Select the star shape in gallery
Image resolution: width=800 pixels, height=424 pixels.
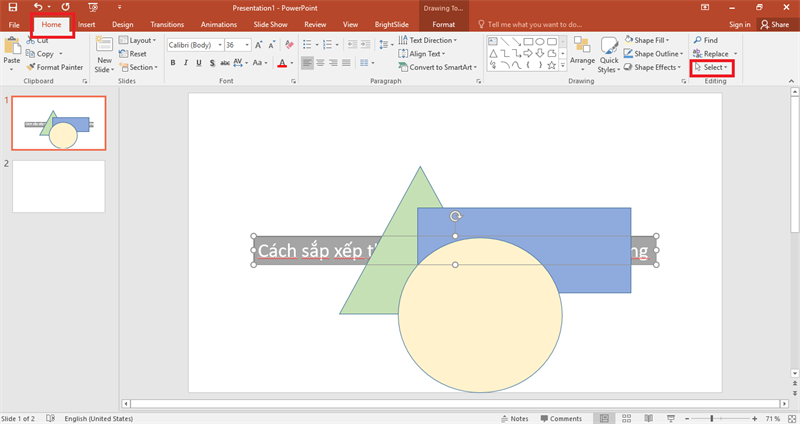[552, 65]
